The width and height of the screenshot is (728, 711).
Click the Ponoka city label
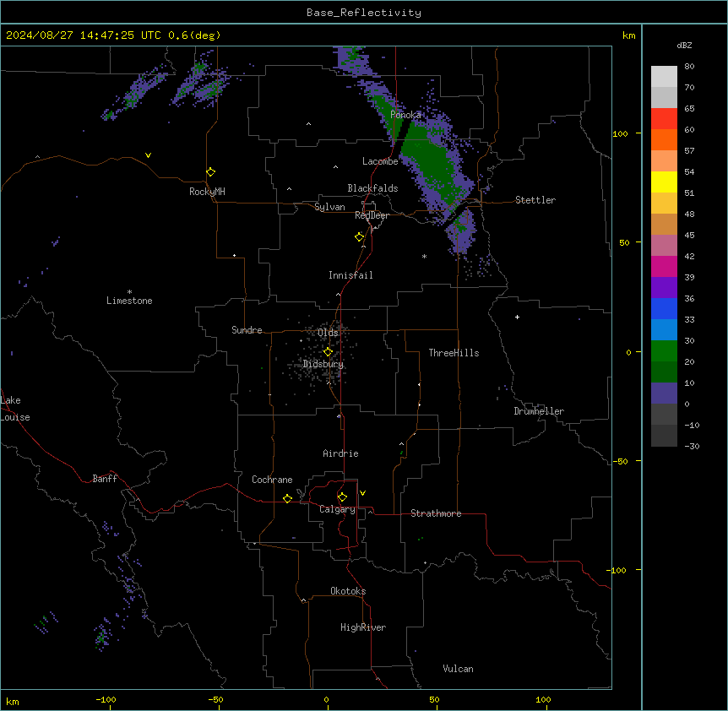pos(405,115)
